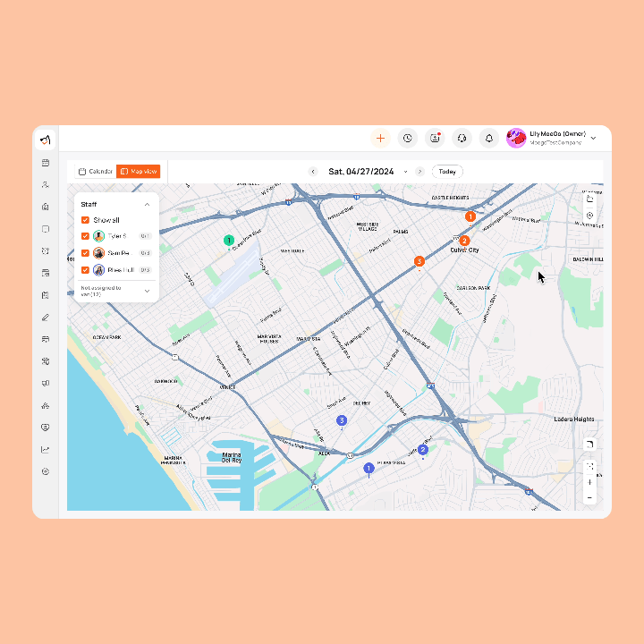Switch to the Calendar tab
Image resolution: width=644 pixels, height=644 pixels.
[x=95, y=171]
